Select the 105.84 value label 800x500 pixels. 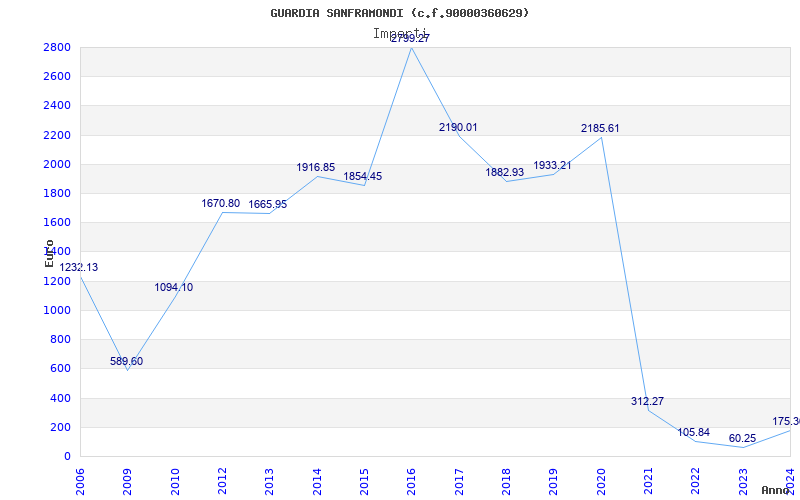[x=693, y=433]
